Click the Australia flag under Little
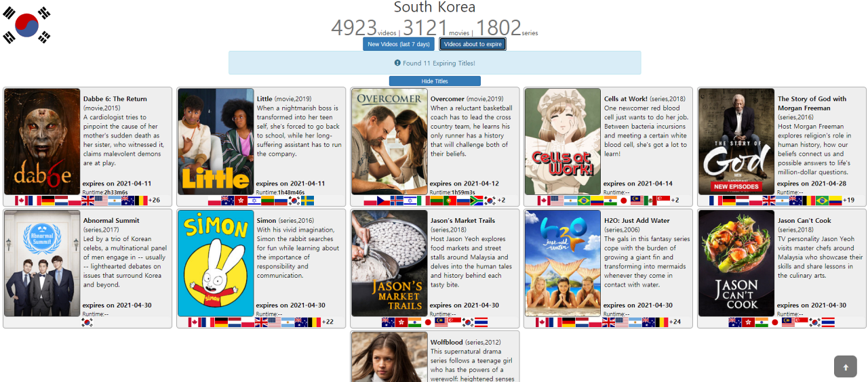This screenshot has height=382, width=868. click(228, 200)
